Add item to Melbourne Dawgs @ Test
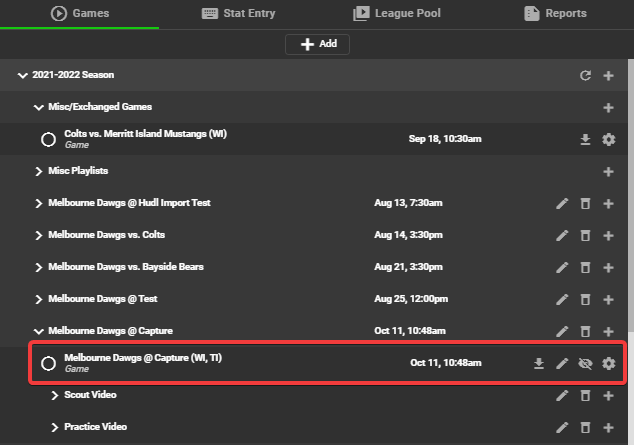Viewport: 634px width, 445px height. 608,299
